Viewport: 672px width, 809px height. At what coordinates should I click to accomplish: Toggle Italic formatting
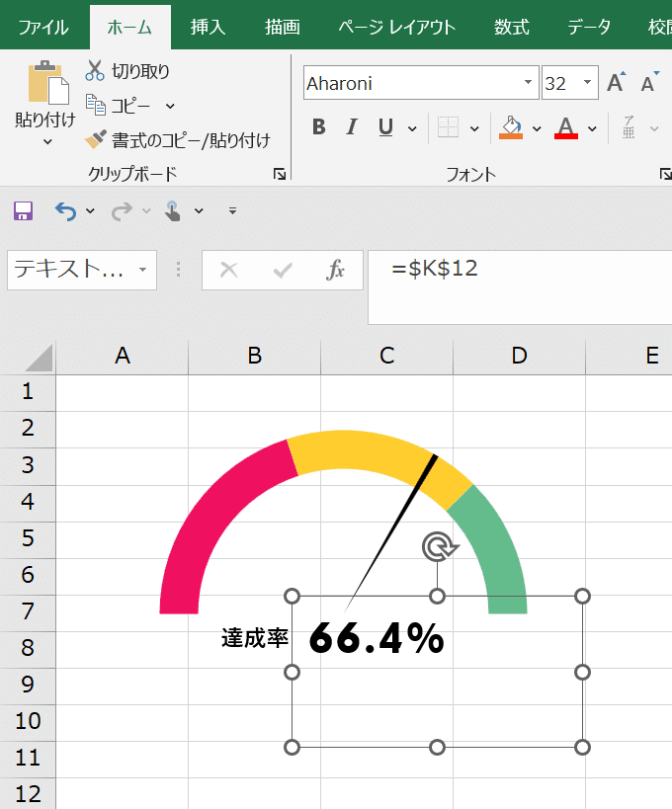[x=352, y=126]
